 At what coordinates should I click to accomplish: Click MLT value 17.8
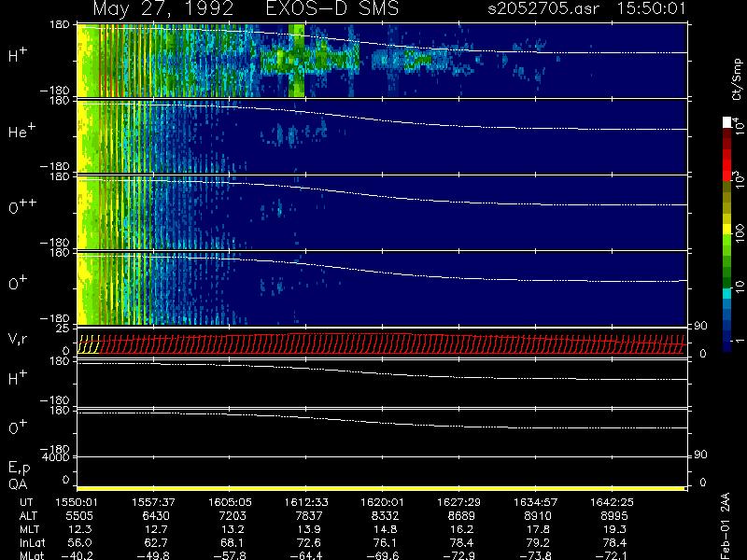coord(538,529)
